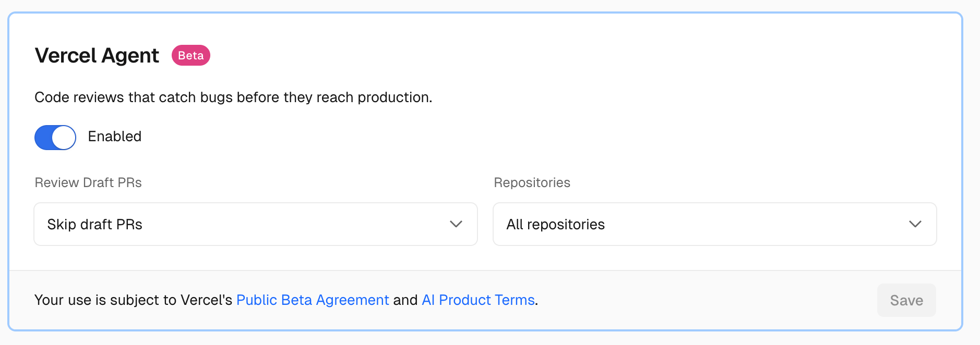Screen dimensions: 980x345
Task: Click the white knob of the Enabled switch
Action: [64, 138]
